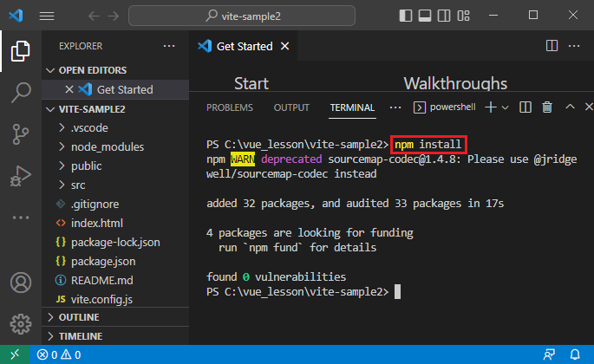This screenshot has height=364, width=594.
Task: Select the Get Started editor tab
Action: coord(243,46)
